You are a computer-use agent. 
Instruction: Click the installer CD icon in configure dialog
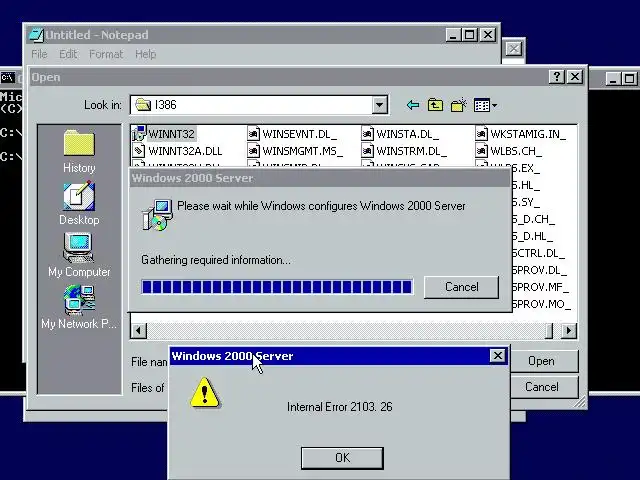(x=157, y=215)
